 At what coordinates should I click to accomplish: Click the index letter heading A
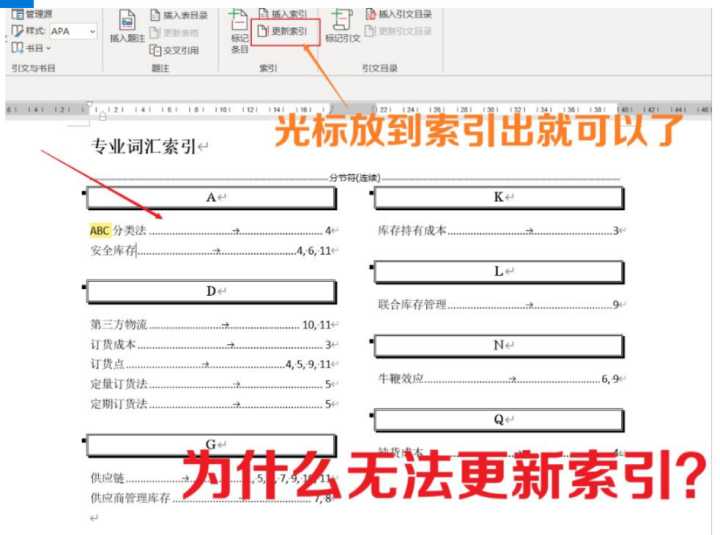tap(211, 197)
